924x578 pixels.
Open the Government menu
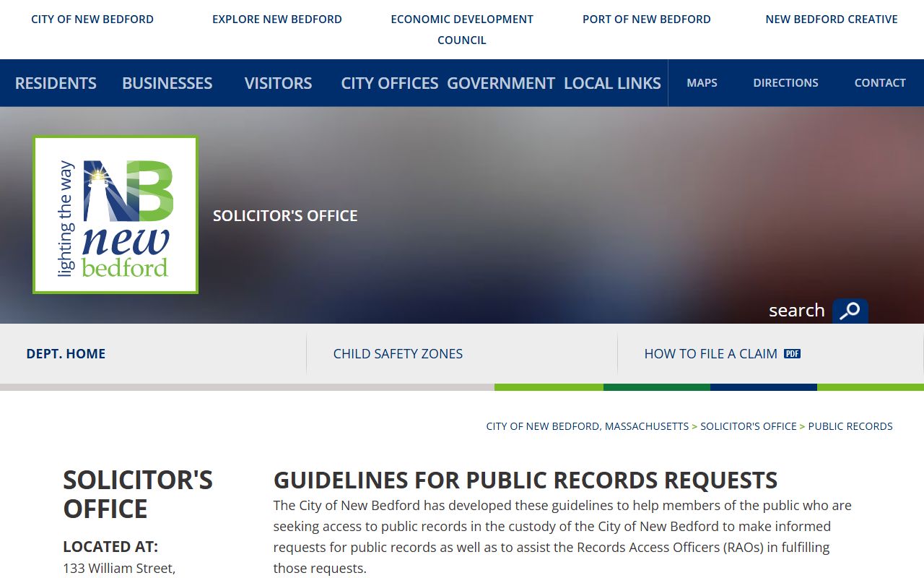(501, 83)
